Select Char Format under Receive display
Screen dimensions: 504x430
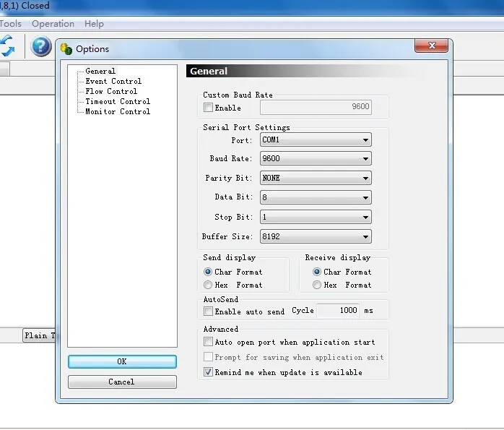point(317,272)
